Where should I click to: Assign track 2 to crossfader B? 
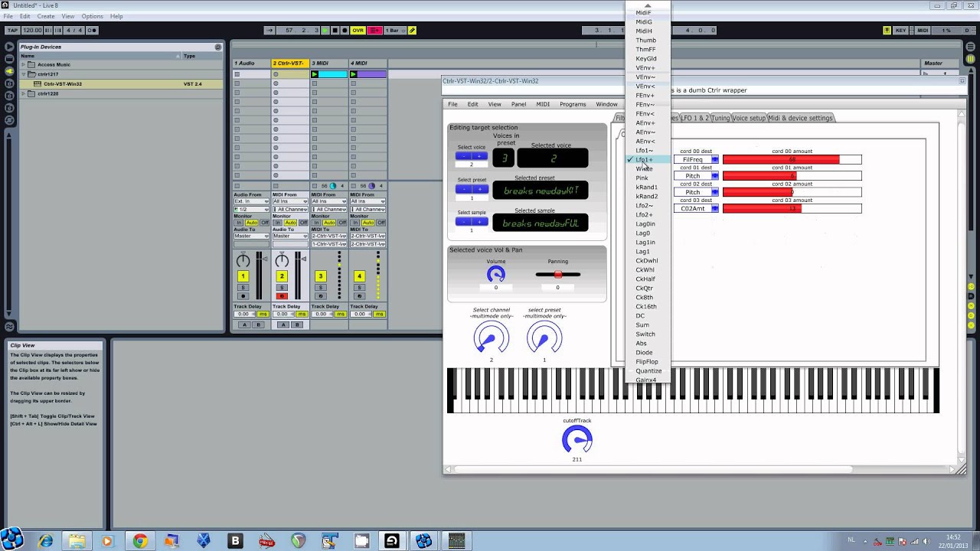point(297,325)
